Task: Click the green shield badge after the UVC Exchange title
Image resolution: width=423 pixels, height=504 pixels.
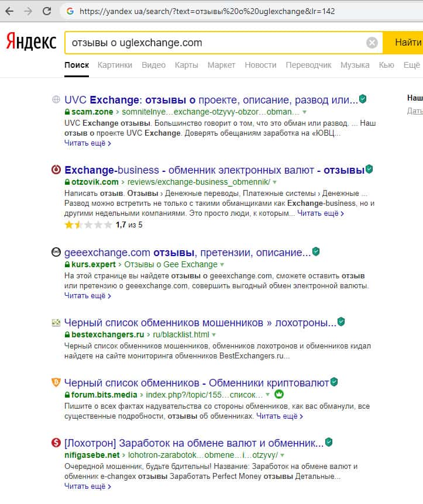Action: [x=363, y=99]
